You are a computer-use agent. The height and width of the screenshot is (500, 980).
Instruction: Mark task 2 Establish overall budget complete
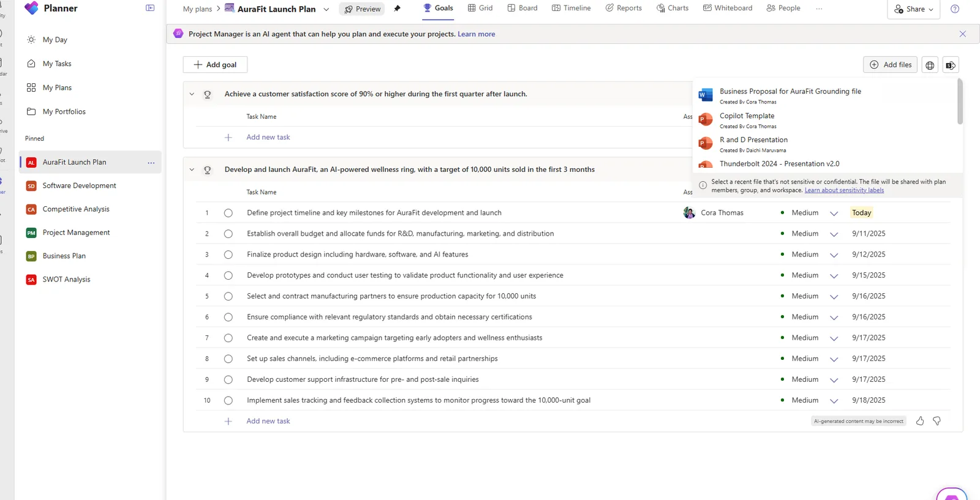tap(228, 234)
